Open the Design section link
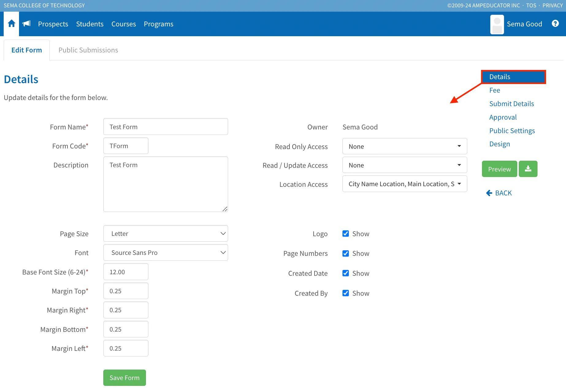 tap(499, 144)
